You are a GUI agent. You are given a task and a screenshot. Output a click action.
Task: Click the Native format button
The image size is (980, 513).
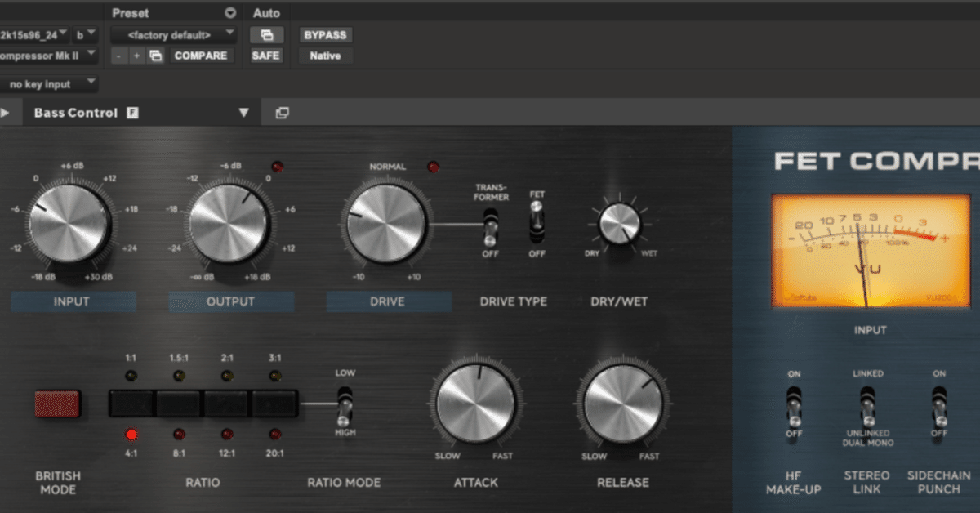click(x=325, y=56)
